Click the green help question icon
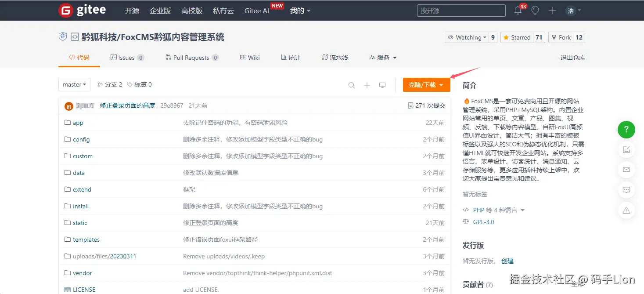The image size is (644, 294). 626,129
